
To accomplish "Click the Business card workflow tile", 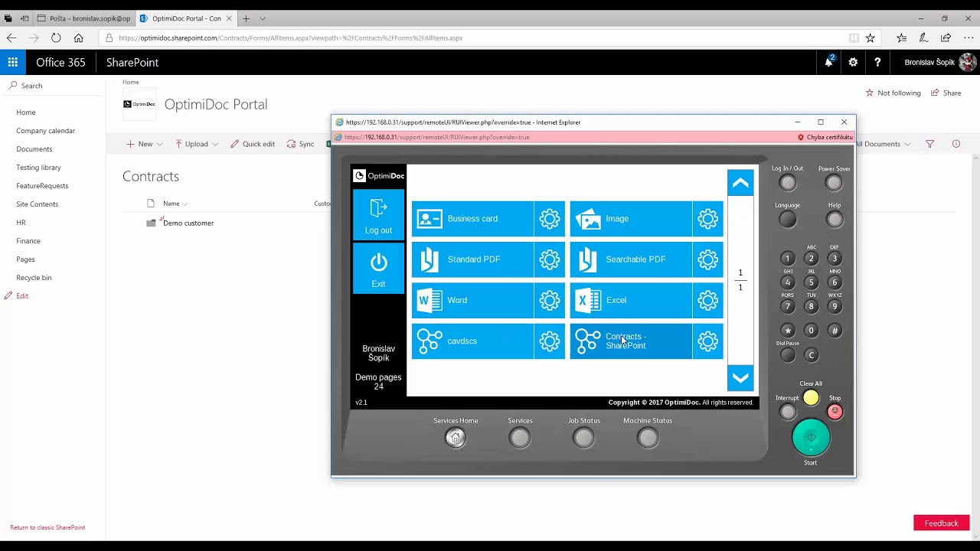I will (472, 219).
